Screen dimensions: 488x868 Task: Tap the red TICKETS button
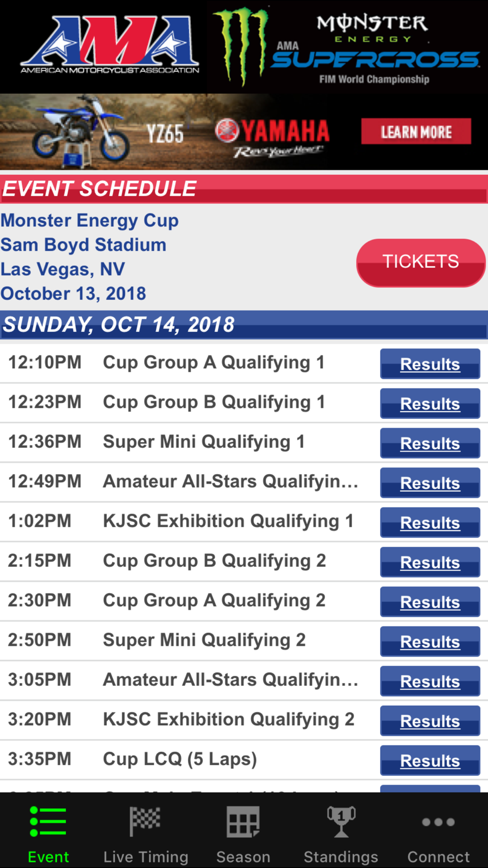click(421, 263)
